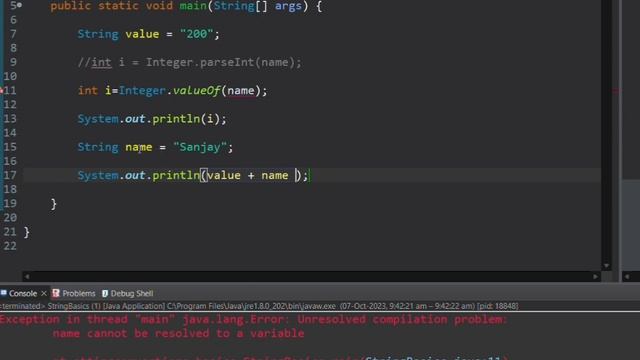Click the horizontal scrollbar left arrow
Image resolution: width=640 pixels, height=360 pixels.
coord(27,276)
